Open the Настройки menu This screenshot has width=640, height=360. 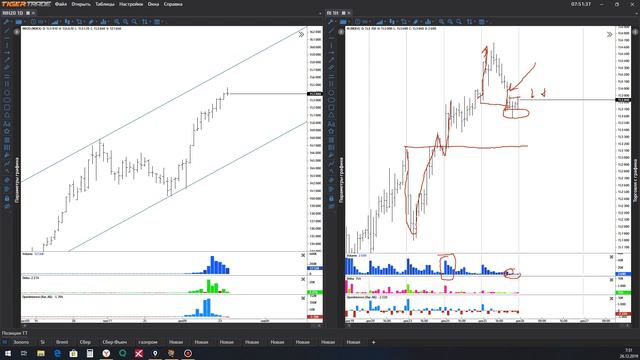pos(131,4)
